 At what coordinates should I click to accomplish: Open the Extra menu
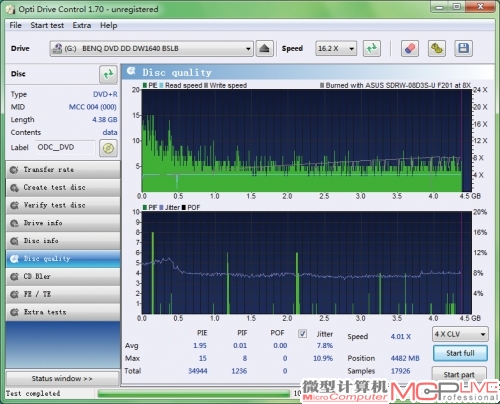pyautogui.click(x=82, y=25)
